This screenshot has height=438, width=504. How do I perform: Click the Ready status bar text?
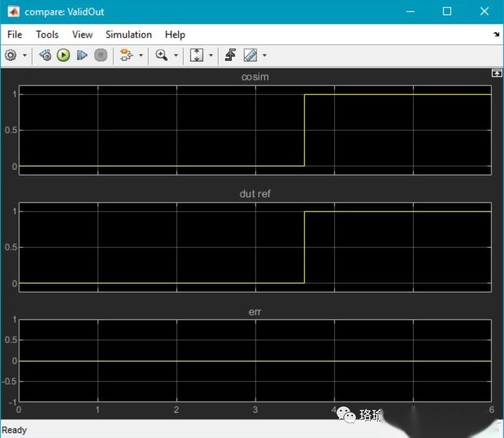click(x=14, y=429)
